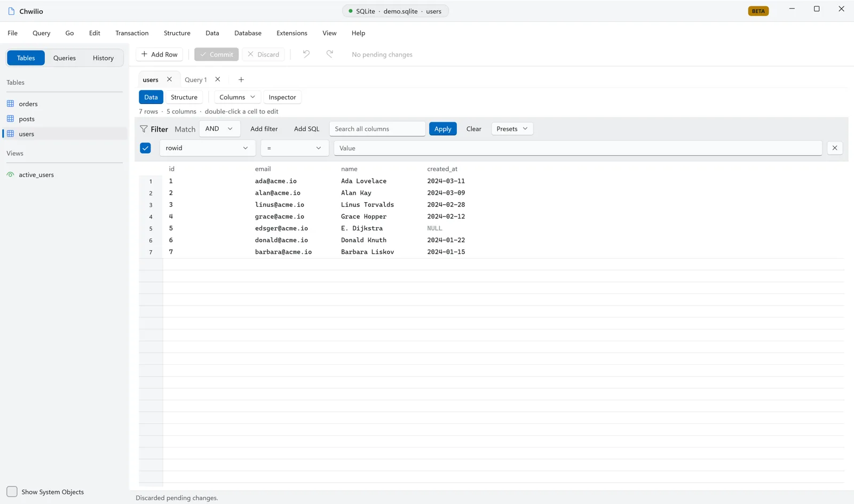The height and width of the screenshot is (504, 854).
Task: Toggle the rowid filter checkbox
Action: (x=145, y=148)
